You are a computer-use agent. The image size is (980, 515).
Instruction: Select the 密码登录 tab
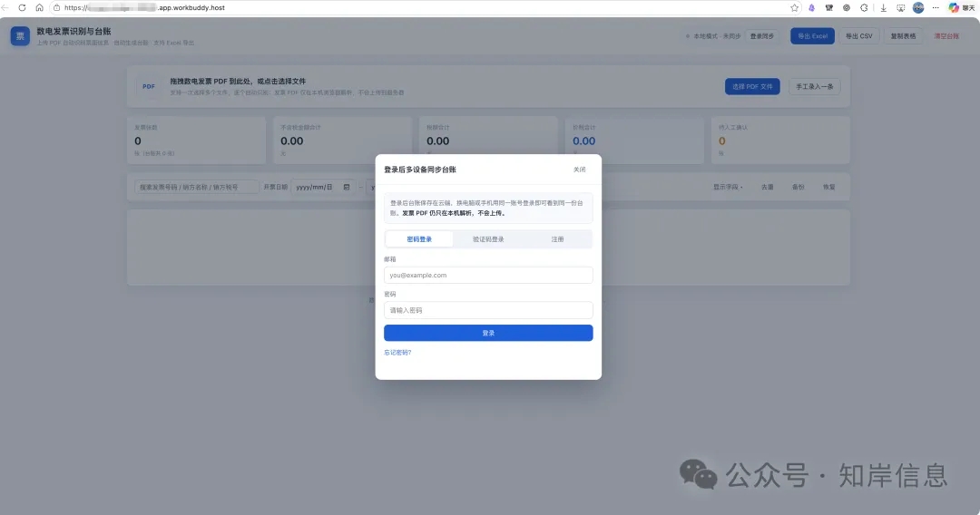tap(419, 239)
